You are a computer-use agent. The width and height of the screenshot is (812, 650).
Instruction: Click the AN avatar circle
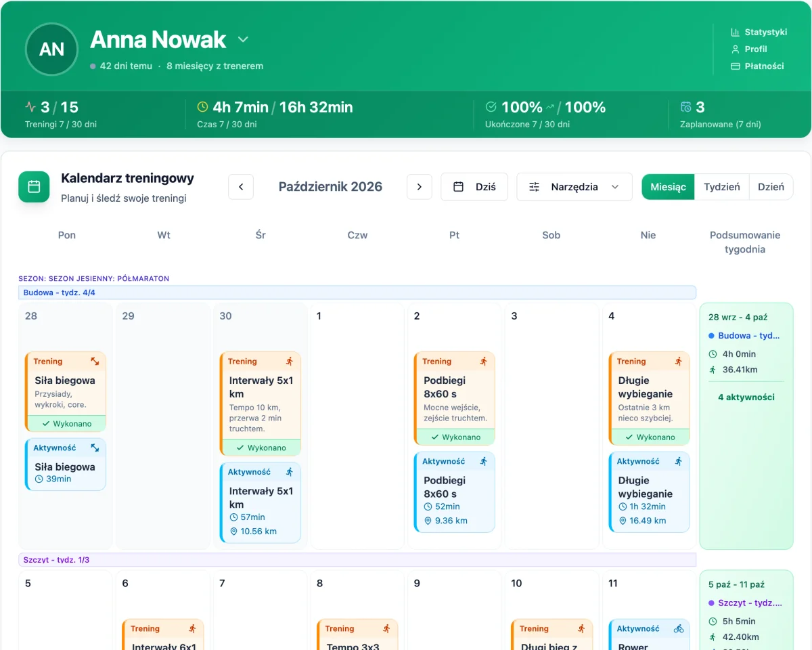coord(52,49)
